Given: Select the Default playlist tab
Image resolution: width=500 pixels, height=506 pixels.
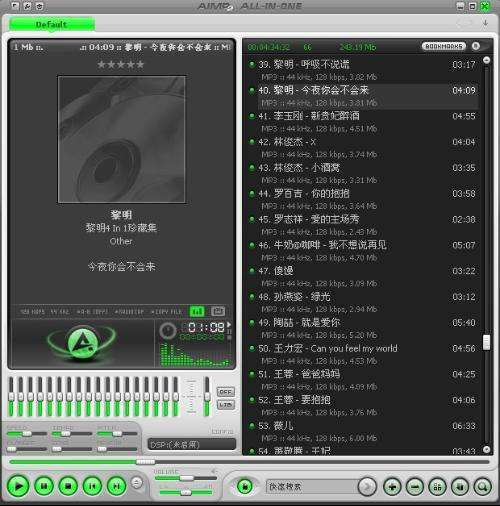Looking at the screenshot, I should tap(52, 25).
